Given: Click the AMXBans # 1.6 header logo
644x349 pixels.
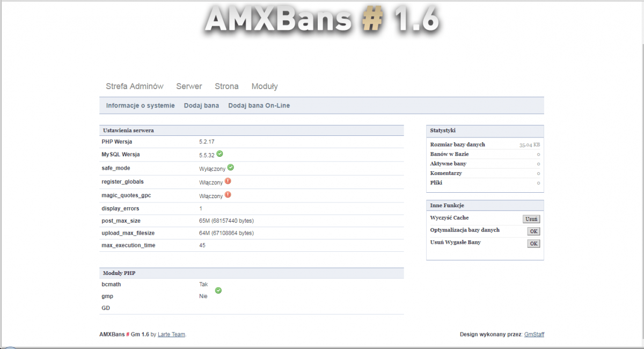Looking at the screenshot, I should pos(322,20).
